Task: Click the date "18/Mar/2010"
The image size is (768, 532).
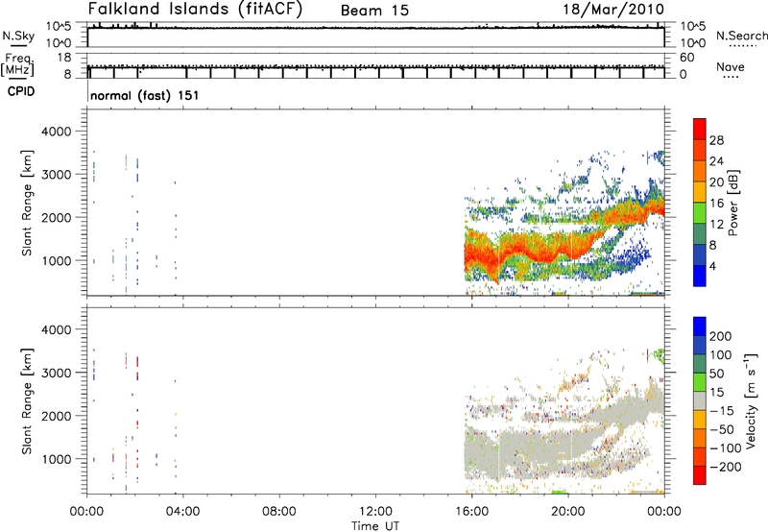Action: 613,10
